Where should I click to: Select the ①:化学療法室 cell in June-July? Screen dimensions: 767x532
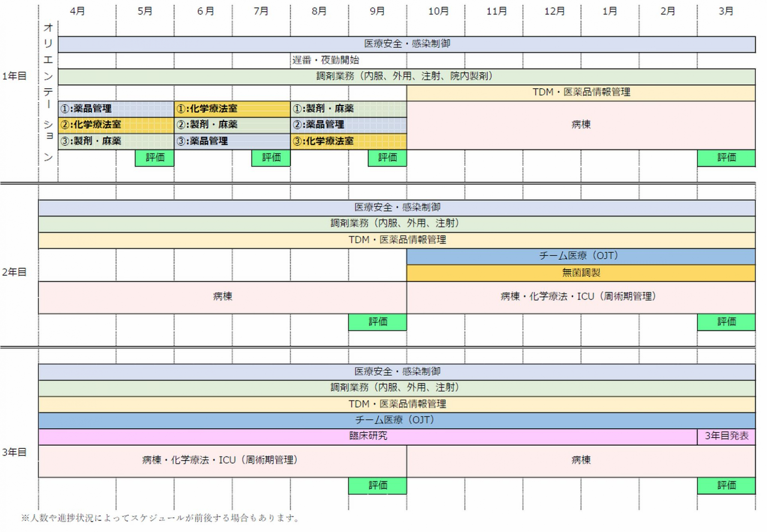[232, 109]
